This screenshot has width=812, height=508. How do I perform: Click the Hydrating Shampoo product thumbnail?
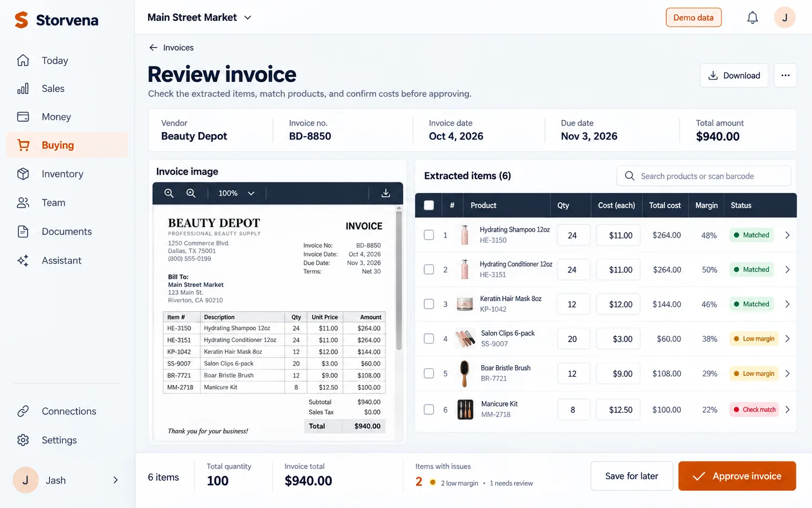[x=464, y=235]
